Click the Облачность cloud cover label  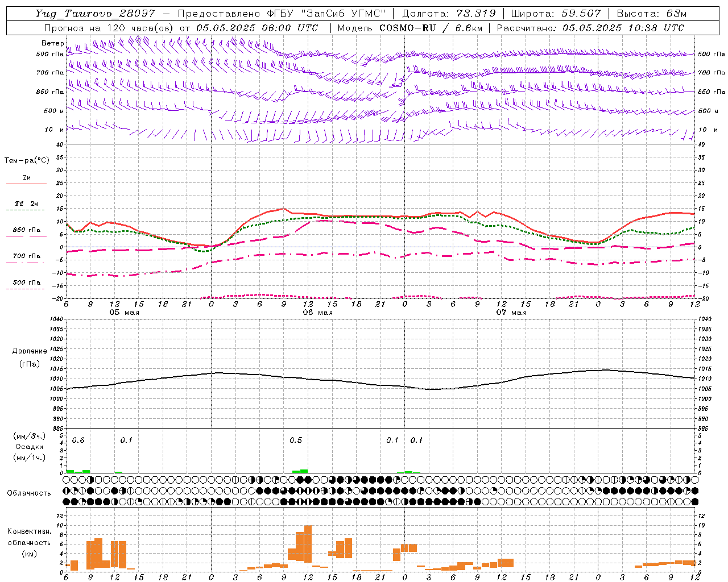(x=29, y=493)
